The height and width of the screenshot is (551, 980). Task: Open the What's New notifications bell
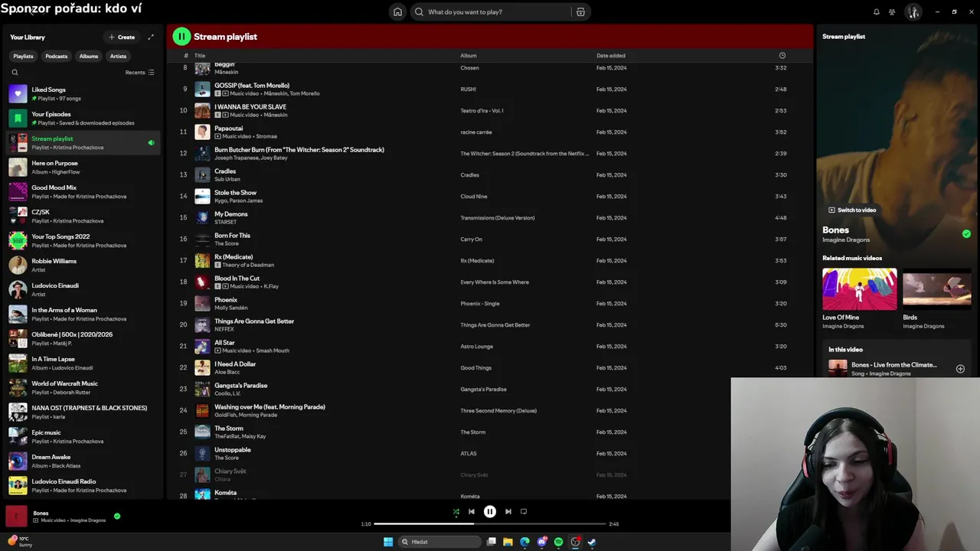click(x=877, y=11)
